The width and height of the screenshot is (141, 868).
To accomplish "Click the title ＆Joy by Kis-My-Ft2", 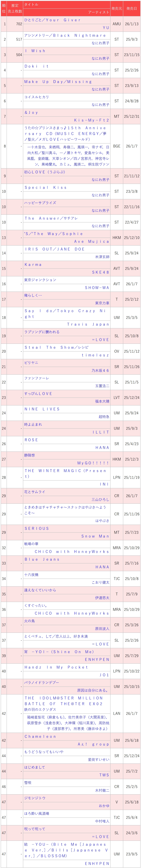I will click(31, 113).
